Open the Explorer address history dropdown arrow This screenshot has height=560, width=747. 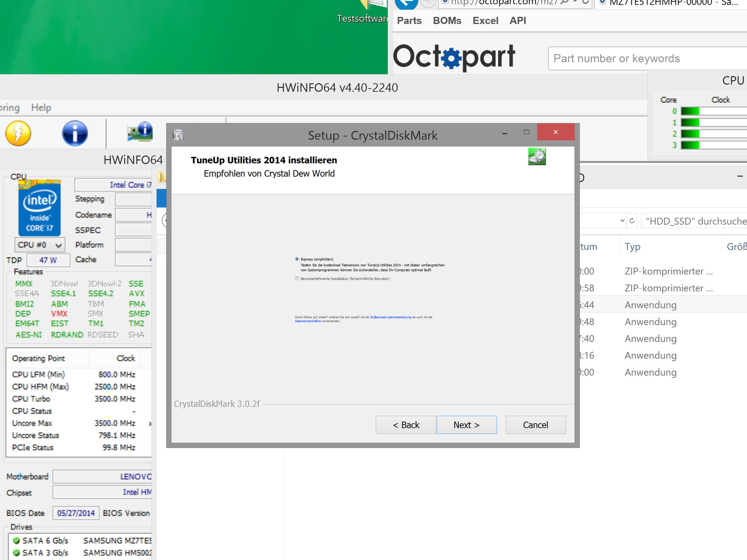622,221
